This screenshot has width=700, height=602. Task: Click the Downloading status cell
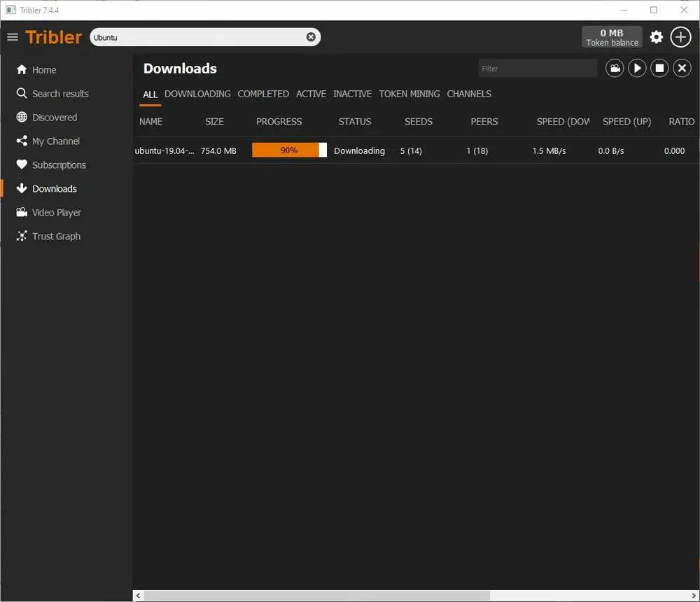coord(359,150)
